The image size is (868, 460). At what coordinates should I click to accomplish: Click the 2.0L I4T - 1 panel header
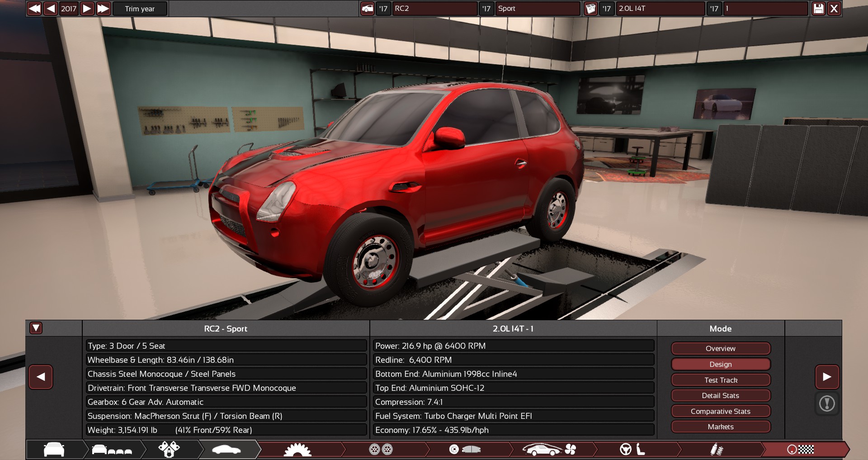[513, 328]
